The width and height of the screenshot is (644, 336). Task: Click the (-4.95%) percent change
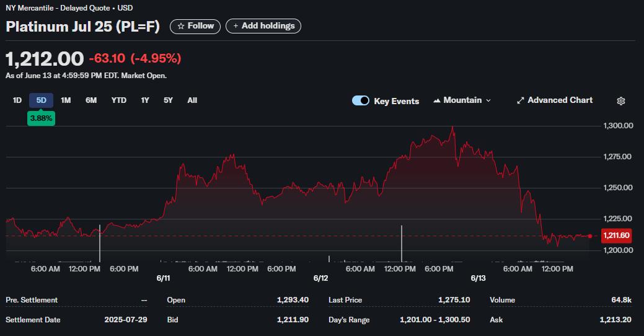click(x=156, y=58)
